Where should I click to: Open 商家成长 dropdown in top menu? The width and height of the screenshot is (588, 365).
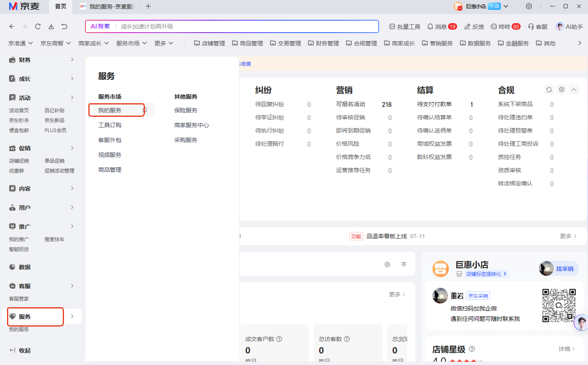click(x=94, y=43)
